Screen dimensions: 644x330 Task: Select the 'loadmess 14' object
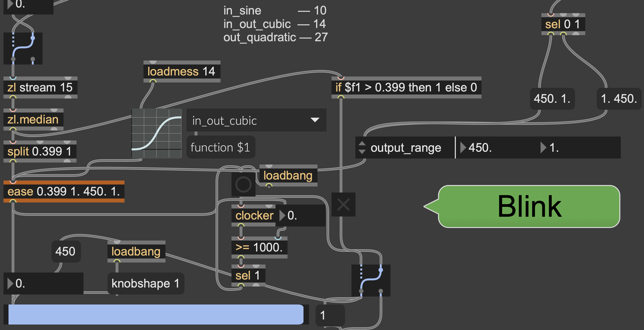click(x=181, y=71)
